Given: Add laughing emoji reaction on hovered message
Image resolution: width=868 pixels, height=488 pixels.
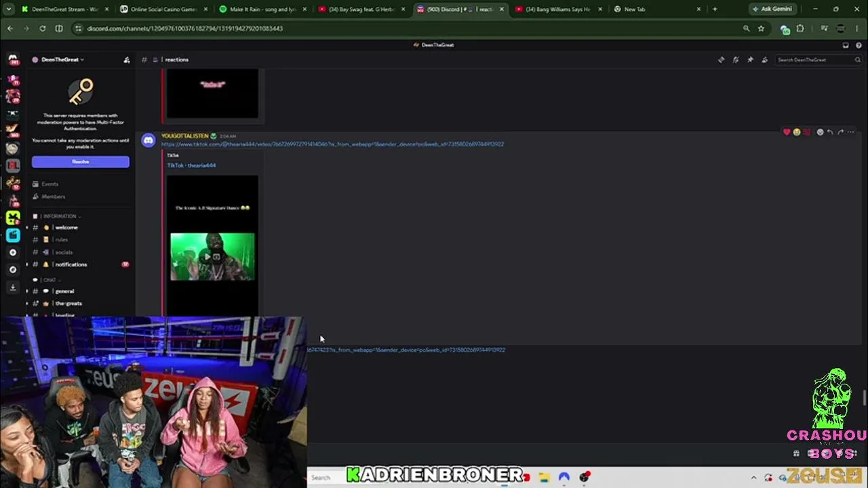Looking at the screenshot, I should [x=797, y=132].
